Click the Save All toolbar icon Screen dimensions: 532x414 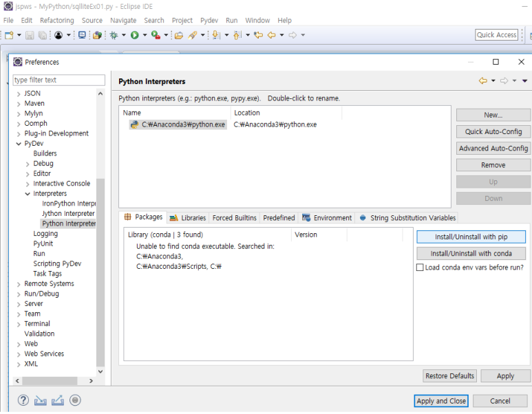[43, 35]
